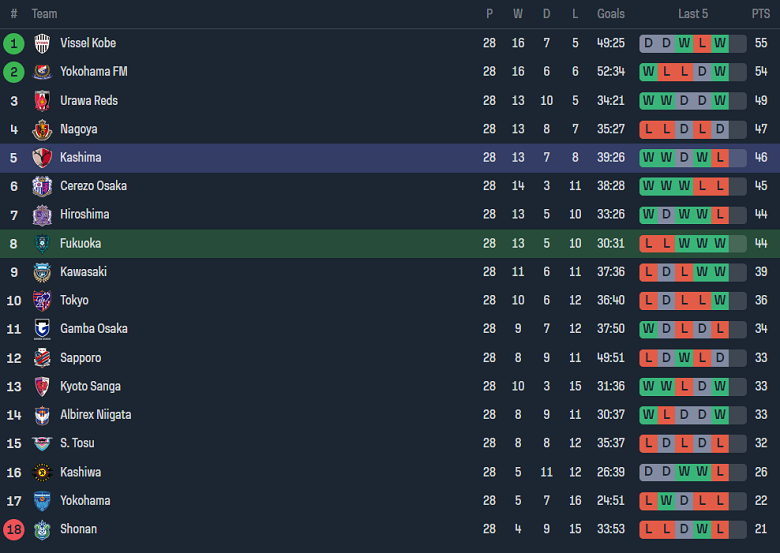Click the Kashima club badge
Image resolution: width=780 pixels, height=553 pixels.
(x=42, y=158)
